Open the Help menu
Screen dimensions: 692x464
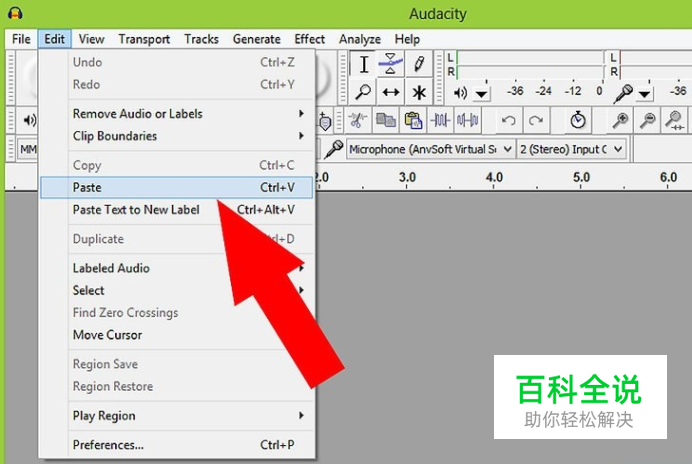407,39
